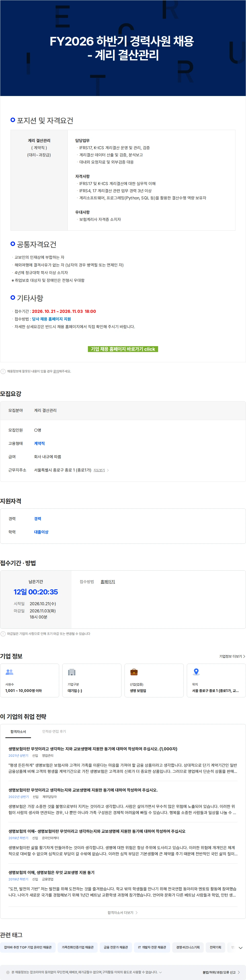The height and width of the screenshot is (980, 246).
Task: Open 기업정보 더보기 link
Action: click(x=232, y=656)
